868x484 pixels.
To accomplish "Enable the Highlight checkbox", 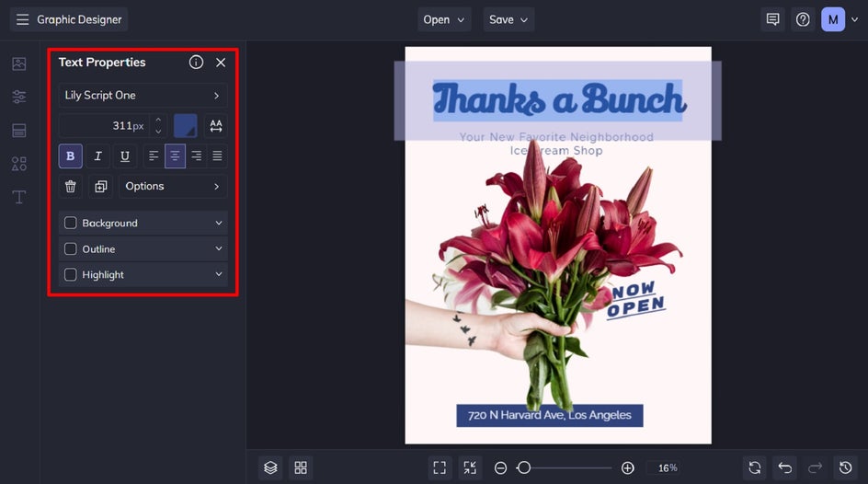I will (70, 275).
